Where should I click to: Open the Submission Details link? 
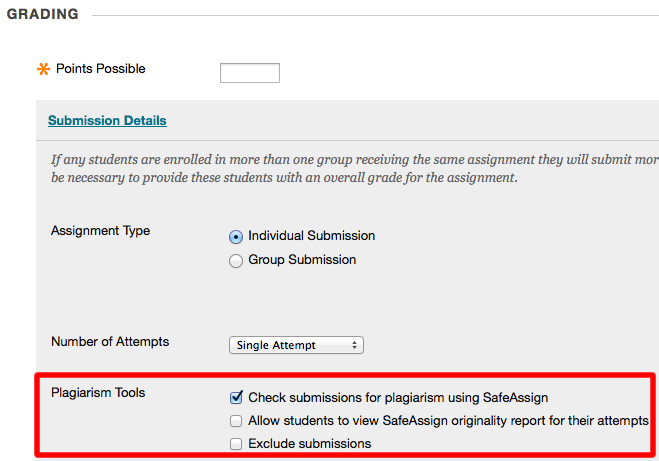(x=107, y=121)
